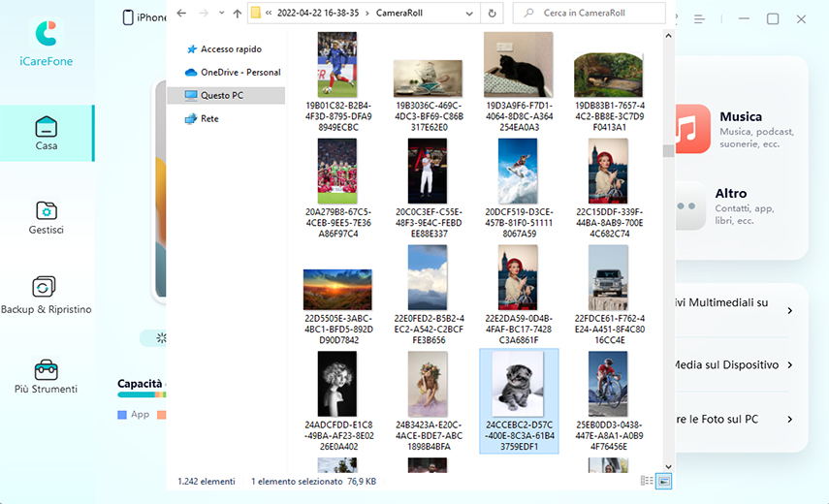Open the Casa home section icon
This screenshot has height=504, width=829.
click(46, 127)
